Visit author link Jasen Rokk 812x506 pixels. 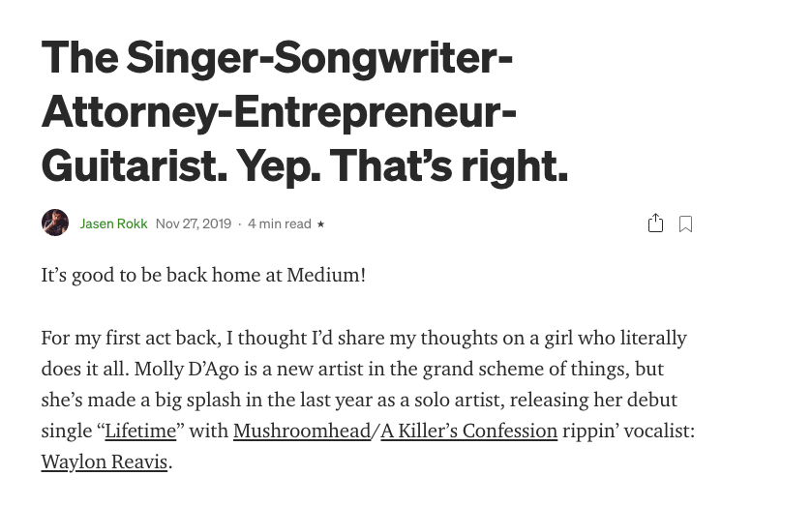pyautogui.click(x=113, y=223)
